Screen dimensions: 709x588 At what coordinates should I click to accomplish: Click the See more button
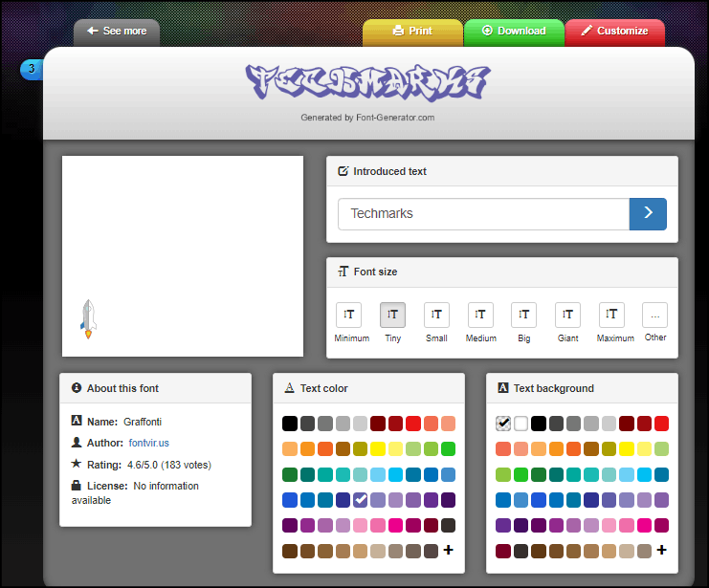(x=117, y=32)
